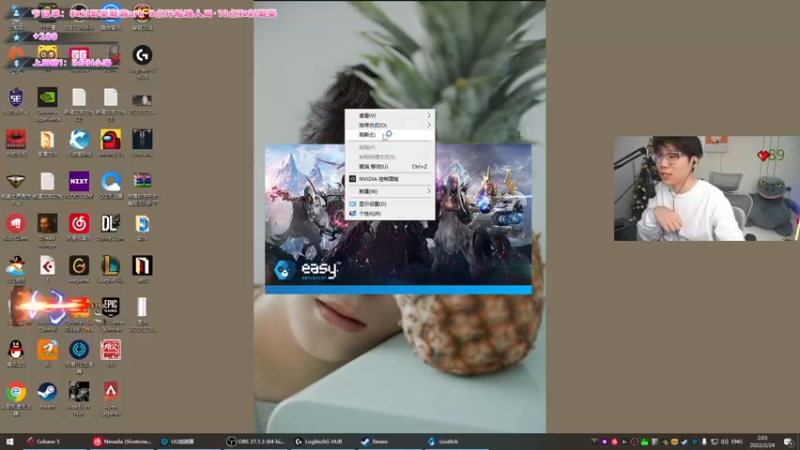The width and height of the screenshot is (800, 450).
Task: Open the Chrome-style browser desktop icon
Action: pyautogui.click(x=16, y=397)
